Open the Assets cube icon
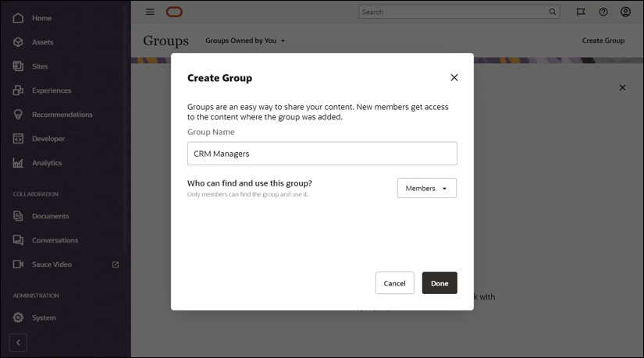 18,42
